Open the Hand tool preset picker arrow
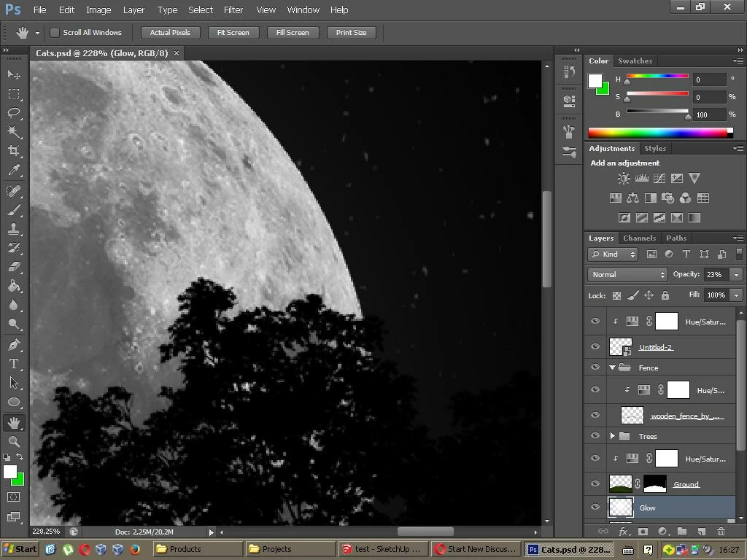Image resolution: width=747 pixels, height=560 pixels. point(37,33)
